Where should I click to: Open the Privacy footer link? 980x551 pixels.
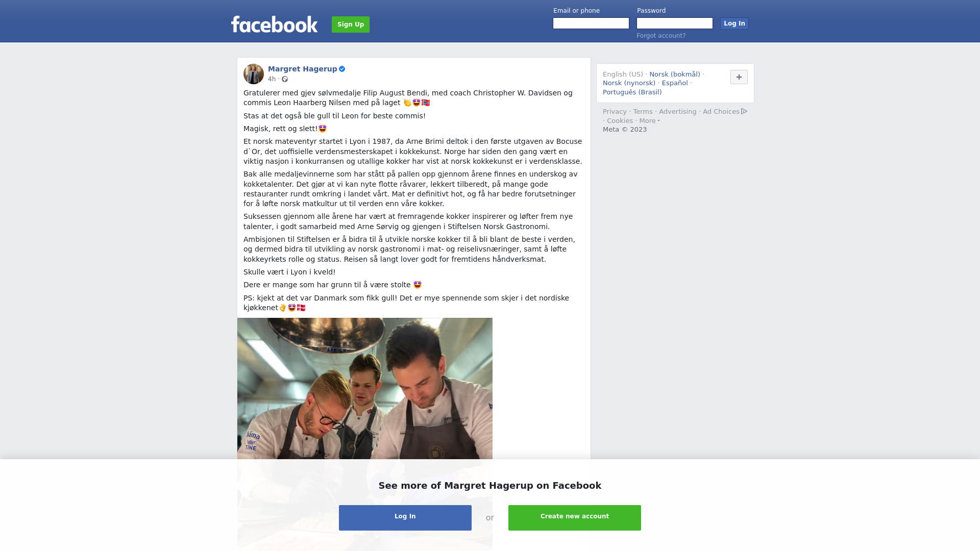tap(615, 112)
